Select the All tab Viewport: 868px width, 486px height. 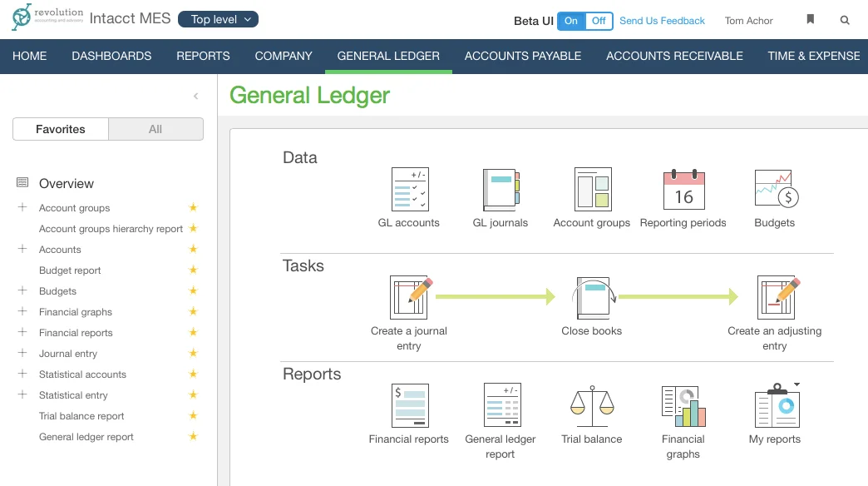coord(155,129)
